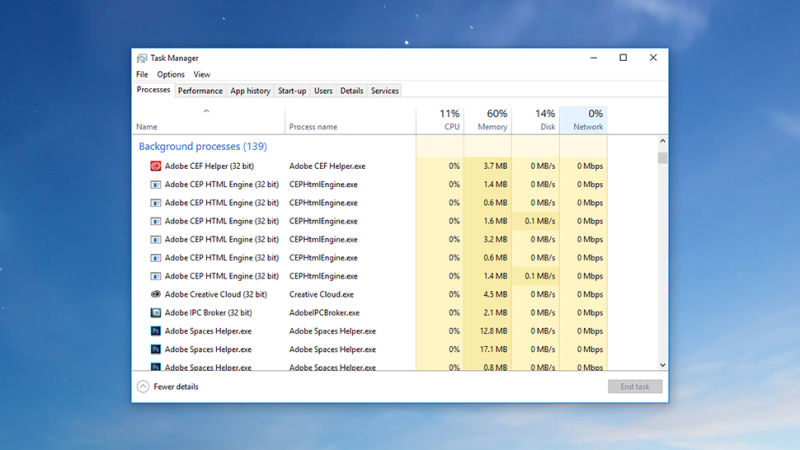Open the Details tab

[352, 91]
